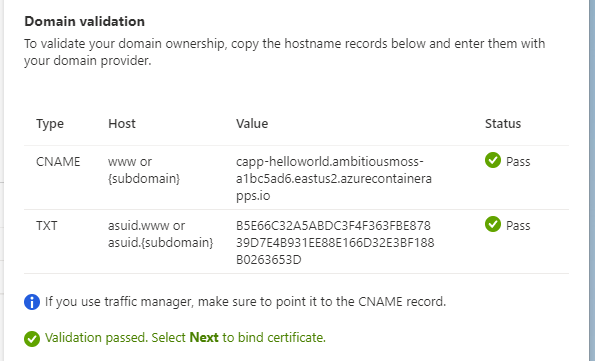
Task: Click the bold Next text in validation message
Action: (x=204, y=337)
